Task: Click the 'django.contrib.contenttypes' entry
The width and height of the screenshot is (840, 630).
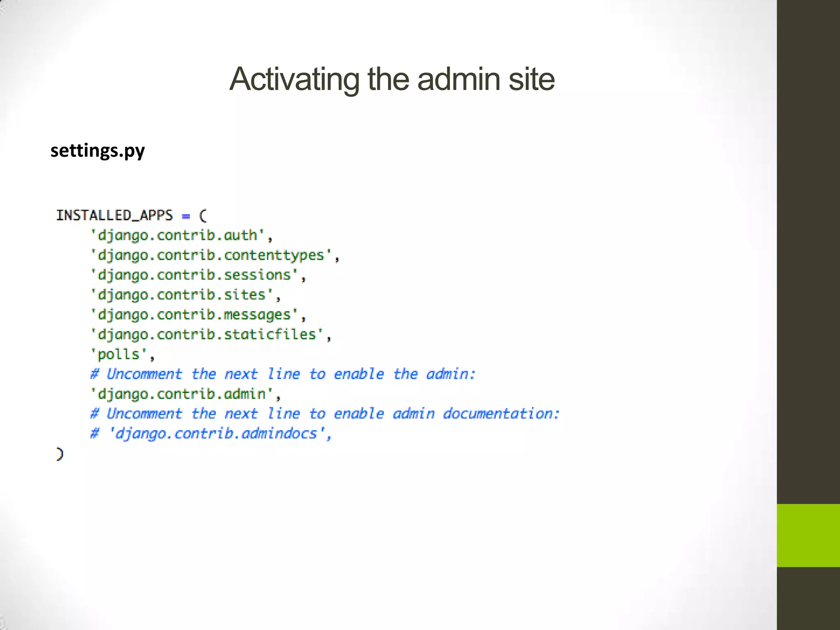Action: pyautogui.click(x=215, y=256)
